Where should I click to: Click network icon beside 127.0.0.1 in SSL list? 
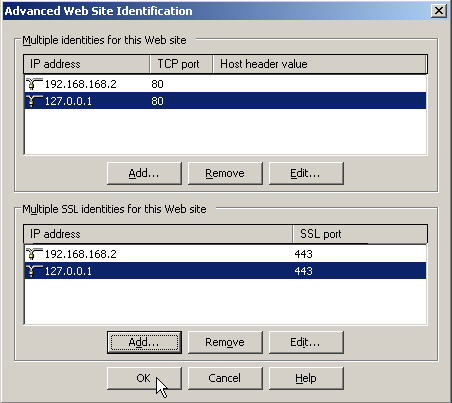tap(34, 271)
